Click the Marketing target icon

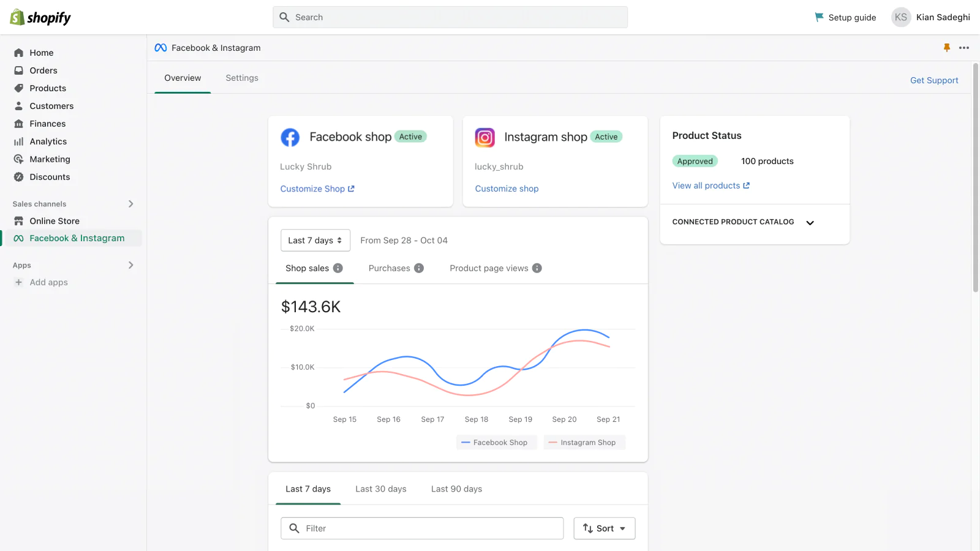pyautogui.click(x=19, y=159)
